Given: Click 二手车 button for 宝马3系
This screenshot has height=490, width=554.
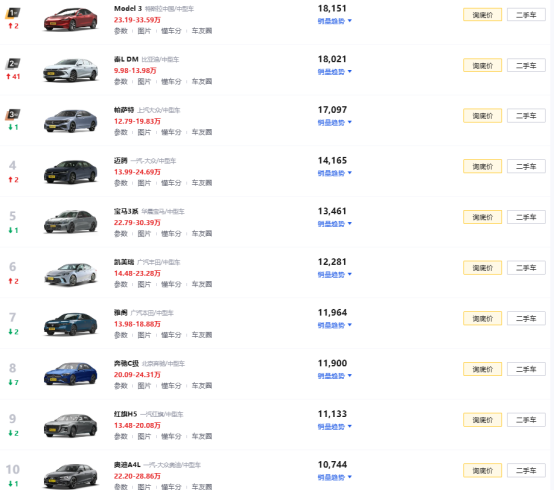Looking at the screenshot, I should coord(526,217).
